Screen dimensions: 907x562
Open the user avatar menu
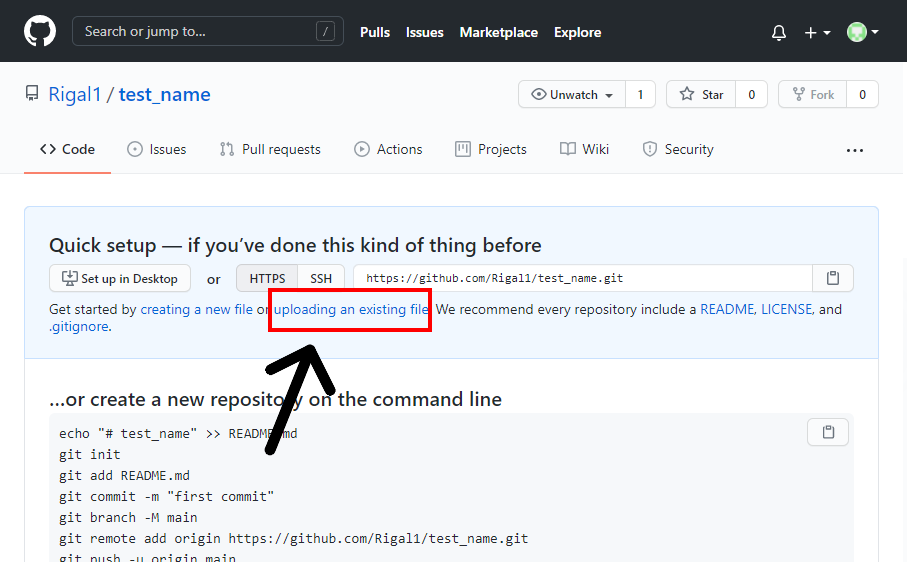coord(862,32)
